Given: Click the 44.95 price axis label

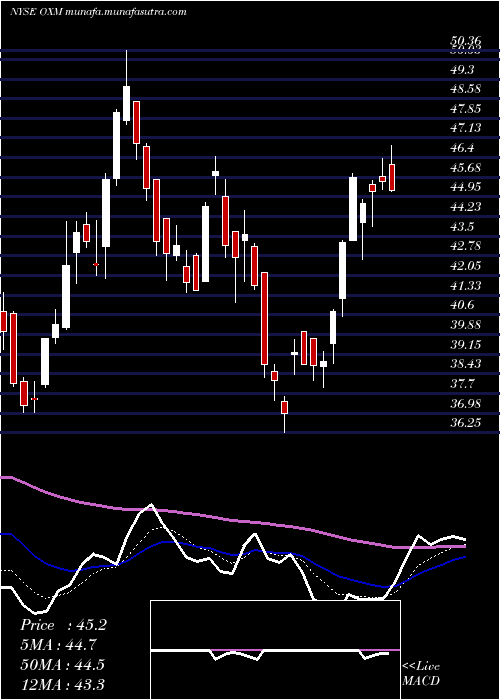Looking at the screenshot, I should coord(466,187).
